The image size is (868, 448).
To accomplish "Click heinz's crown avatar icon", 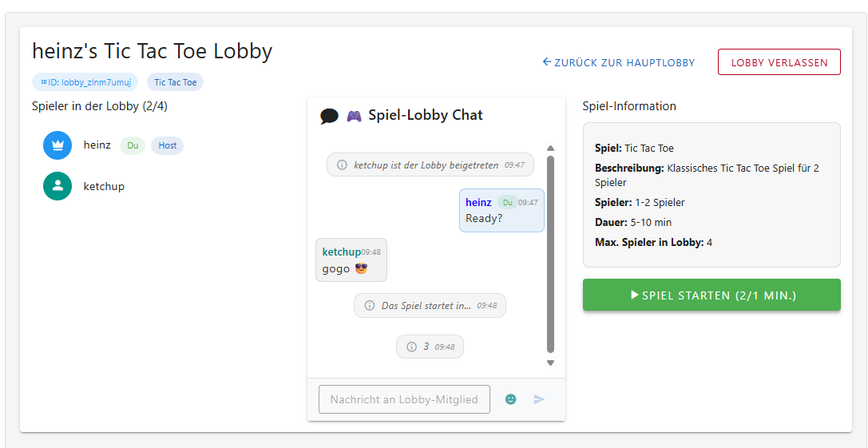I will [57, 145].
